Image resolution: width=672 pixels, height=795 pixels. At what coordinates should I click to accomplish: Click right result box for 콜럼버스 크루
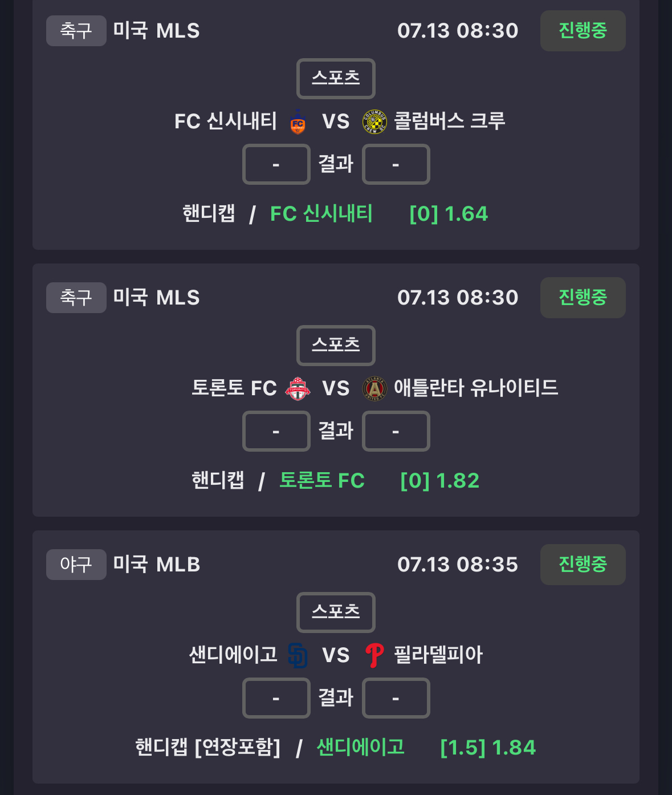tap(396, 164)
